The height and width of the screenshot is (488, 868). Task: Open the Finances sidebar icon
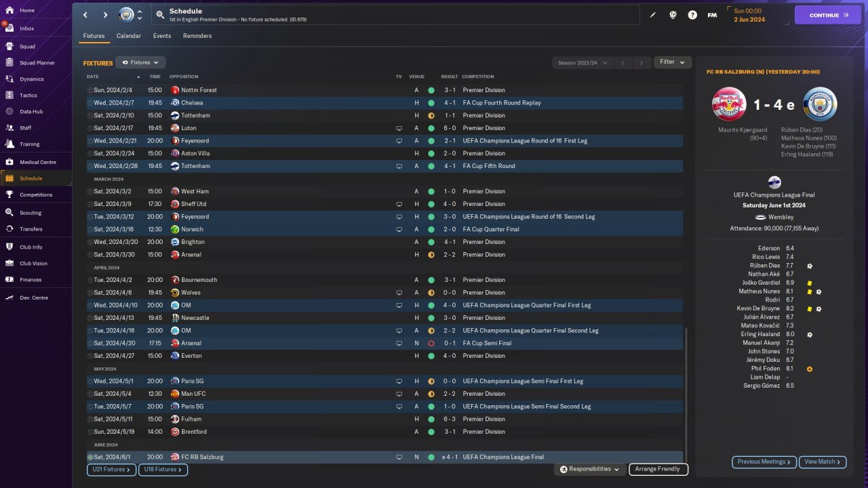coord(9,280)
